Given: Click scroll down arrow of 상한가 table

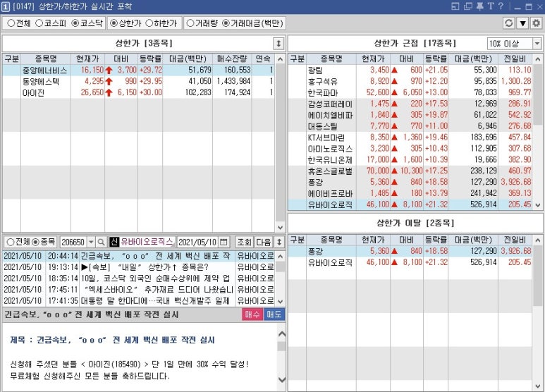Looking at the screenshot, I should click(280, 228).
